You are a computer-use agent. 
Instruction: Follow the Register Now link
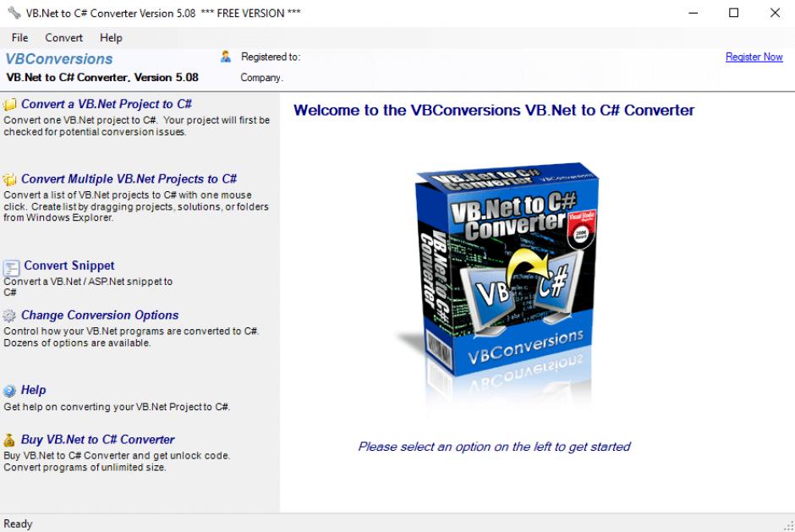(754, 57)
